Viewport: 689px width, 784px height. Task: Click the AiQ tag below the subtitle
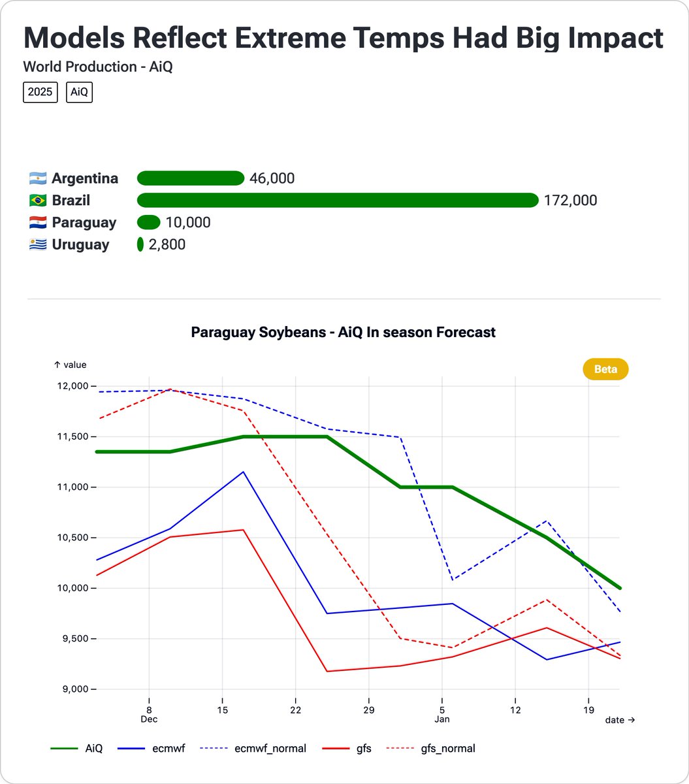click(x=79, y=93)
